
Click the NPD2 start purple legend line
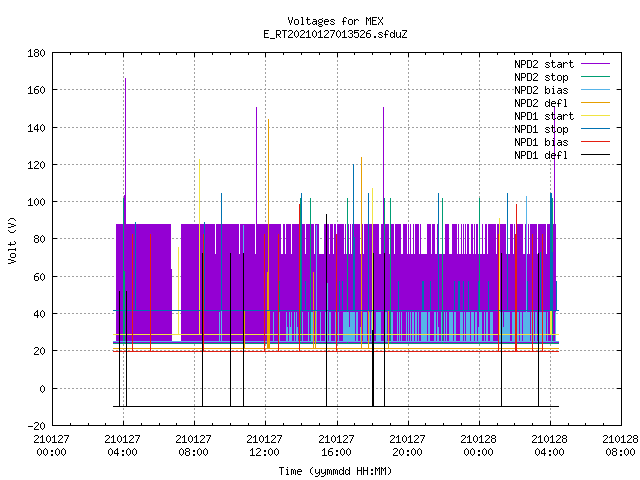(595, 64)
